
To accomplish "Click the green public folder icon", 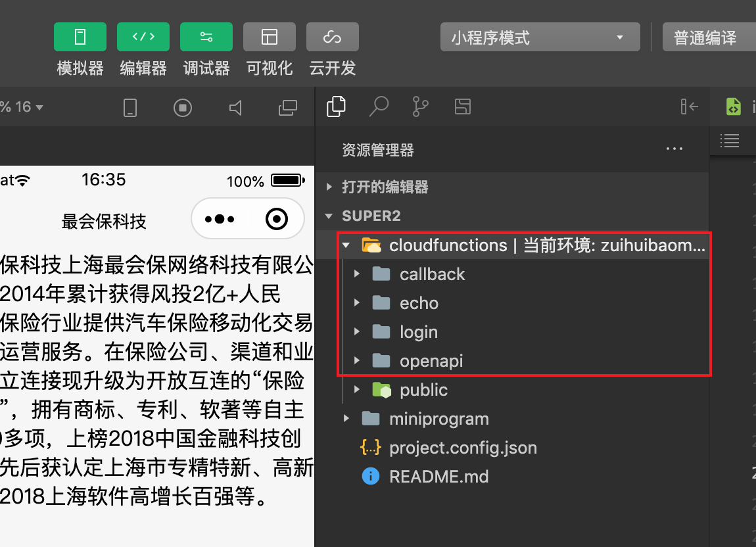I will (x=382, y=390).
